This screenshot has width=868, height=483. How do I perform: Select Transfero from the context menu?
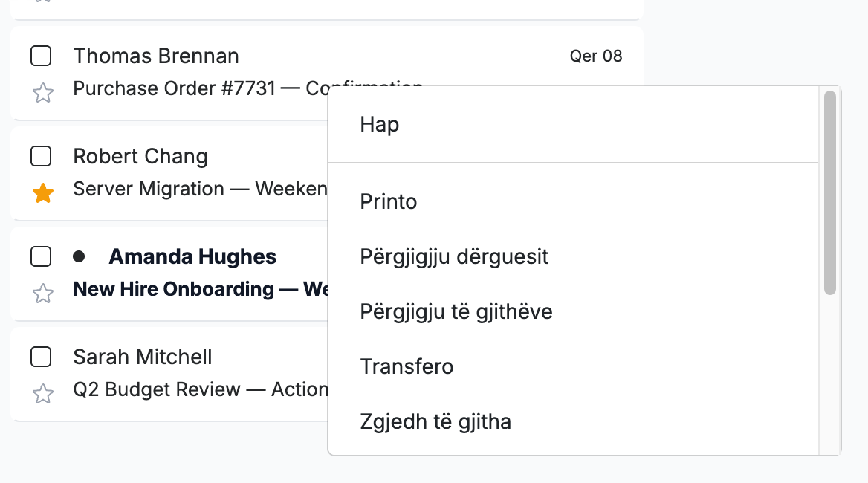[x=574, y=366]
